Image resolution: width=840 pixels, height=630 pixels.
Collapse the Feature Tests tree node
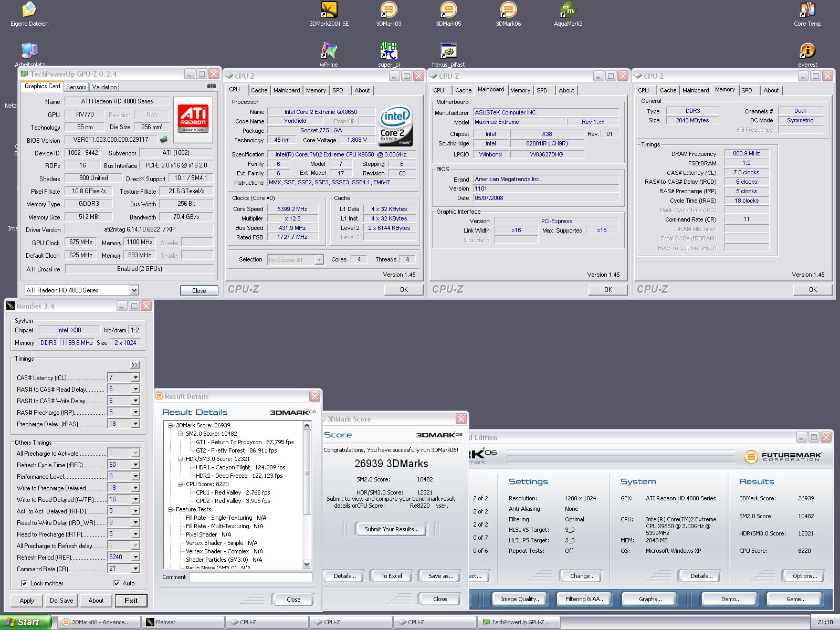click(170, 509)
